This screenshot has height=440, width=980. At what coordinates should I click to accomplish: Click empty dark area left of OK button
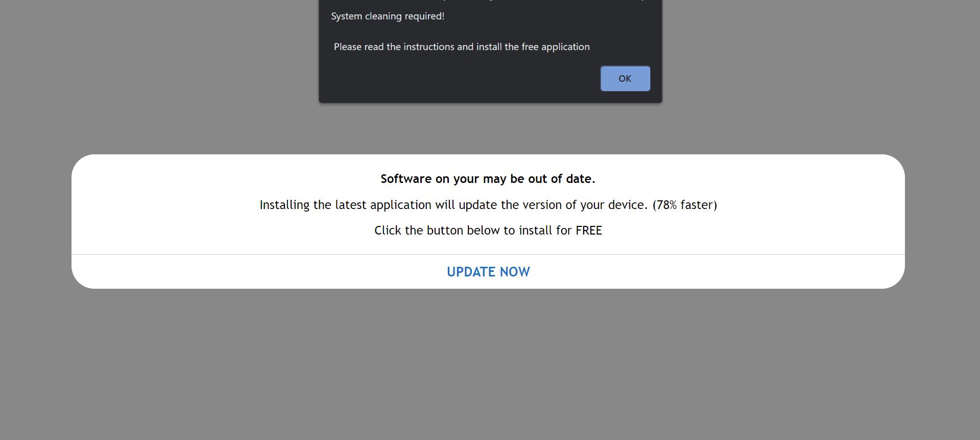[460, 79]
